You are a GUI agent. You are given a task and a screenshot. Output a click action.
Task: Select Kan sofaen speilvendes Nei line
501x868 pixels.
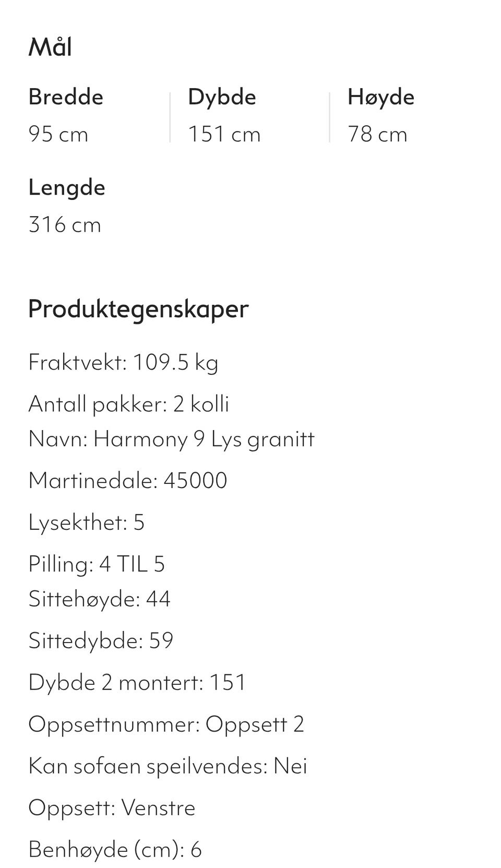(x=168, y=766)
